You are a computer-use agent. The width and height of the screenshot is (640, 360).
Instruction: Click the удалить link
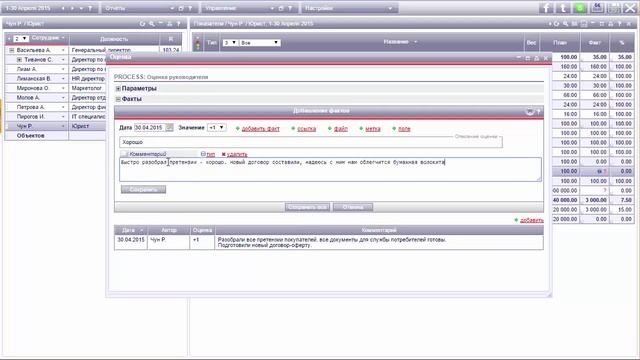(237, 154)
